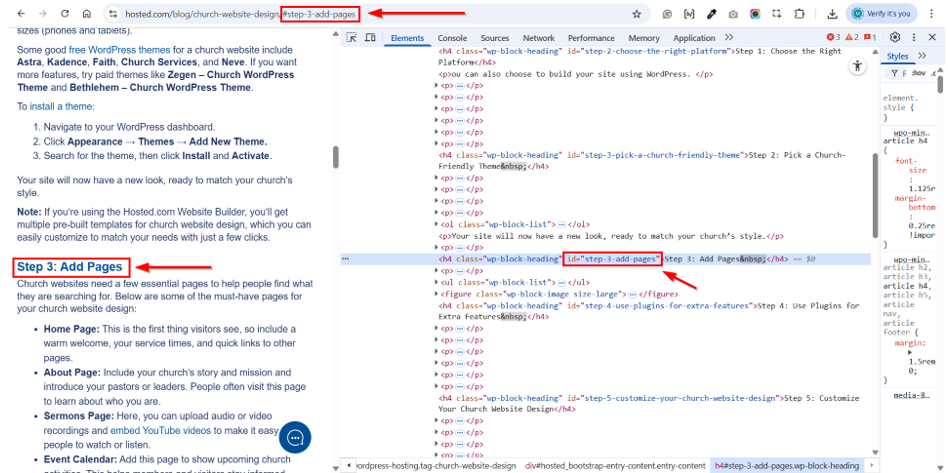Expand margin shorthand triangle in Styles

point(911,353)
